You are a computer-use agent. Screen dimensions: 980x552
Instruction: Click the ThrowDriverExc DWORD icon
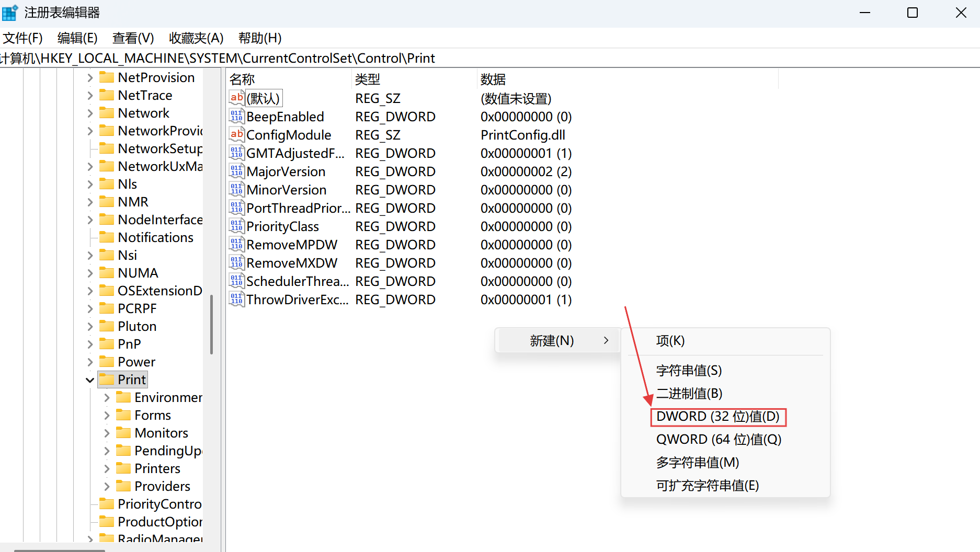coord(236,299)
